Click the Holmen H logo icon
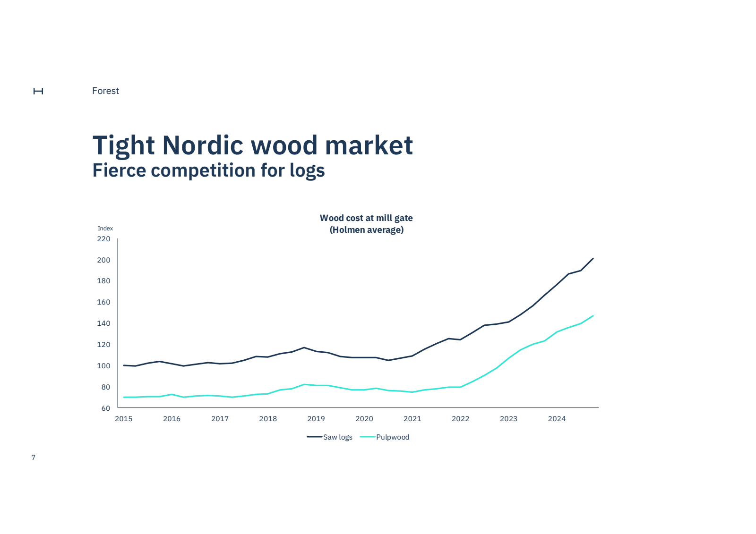 coord(38,91)
